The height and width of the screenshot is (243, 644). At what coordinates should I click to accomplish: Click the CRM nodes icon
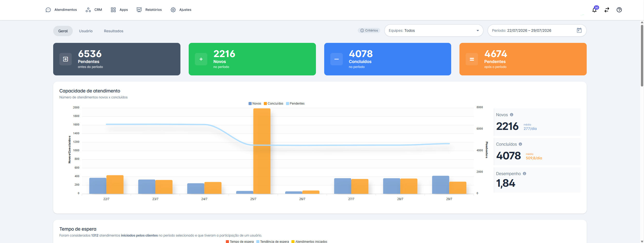pyautogui.click(x=88, y=10)
